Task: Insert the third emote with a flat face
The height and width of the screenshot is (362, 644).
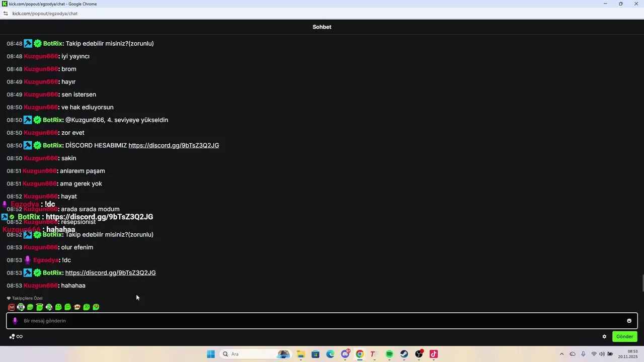Action: coord(30,307)
